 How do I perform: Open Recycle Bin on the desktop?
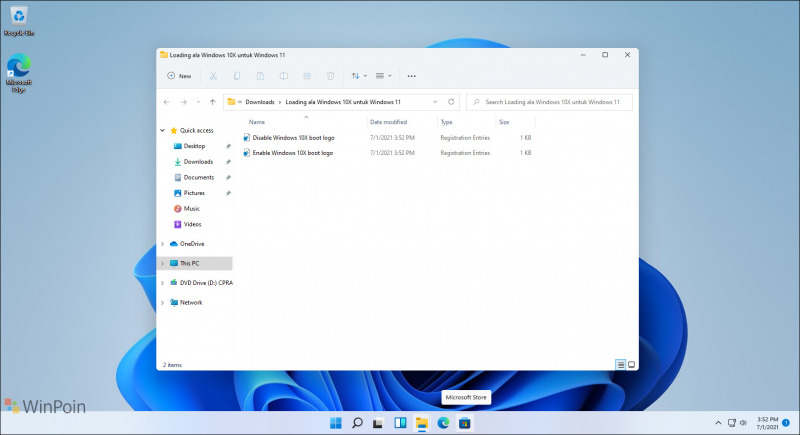18,20
